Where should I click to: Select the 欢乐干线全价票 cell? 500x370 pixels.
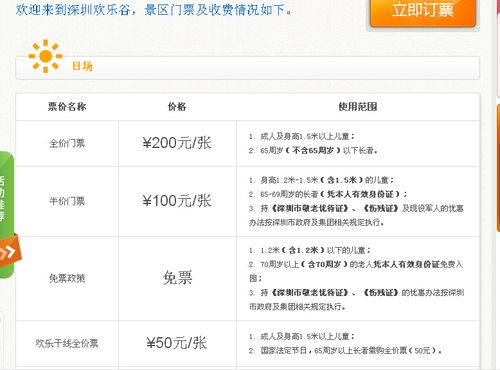click(67, 343)
